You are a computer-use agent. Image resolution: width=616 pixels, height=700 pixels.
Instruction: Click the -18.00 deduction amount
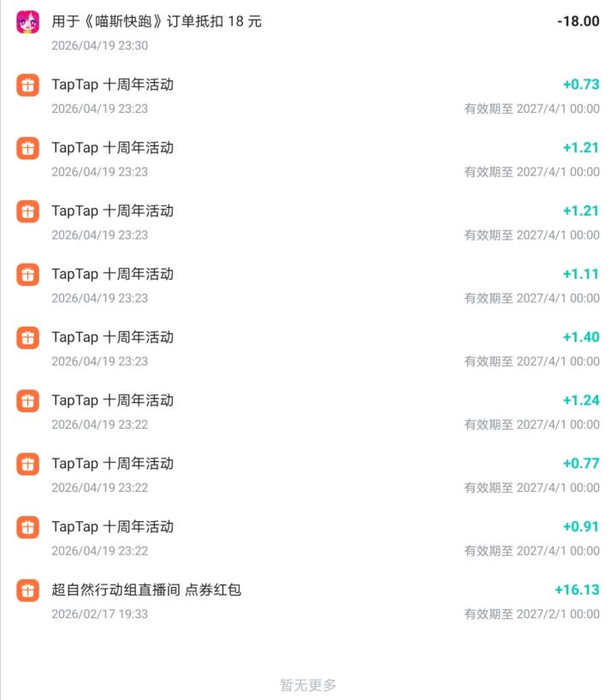coord(578,21)
